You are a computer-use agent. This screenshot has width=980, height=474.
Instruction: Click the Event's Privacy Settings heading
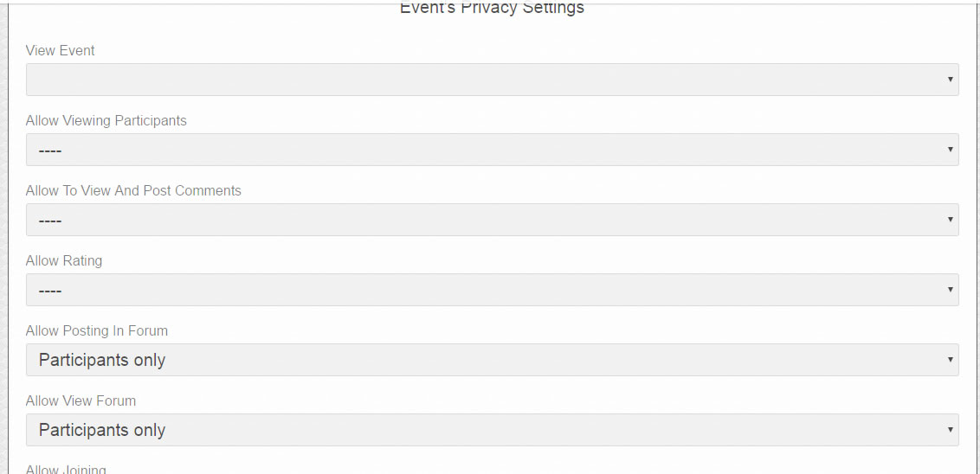492,9
